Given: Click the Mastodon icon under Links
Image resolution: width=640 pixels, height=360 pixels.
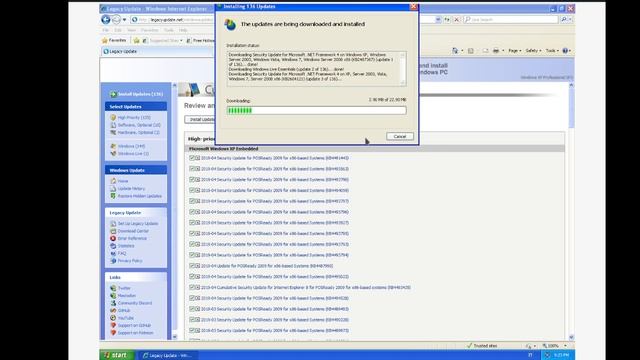Looking at the screenshot, I should pos(113,296).
